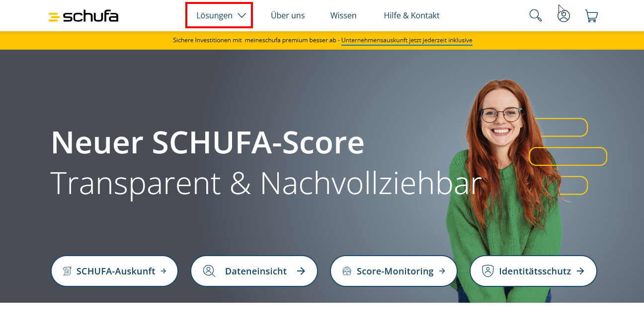
Task: Open the shopping cart icon
Action: click(x=591, y=16)
